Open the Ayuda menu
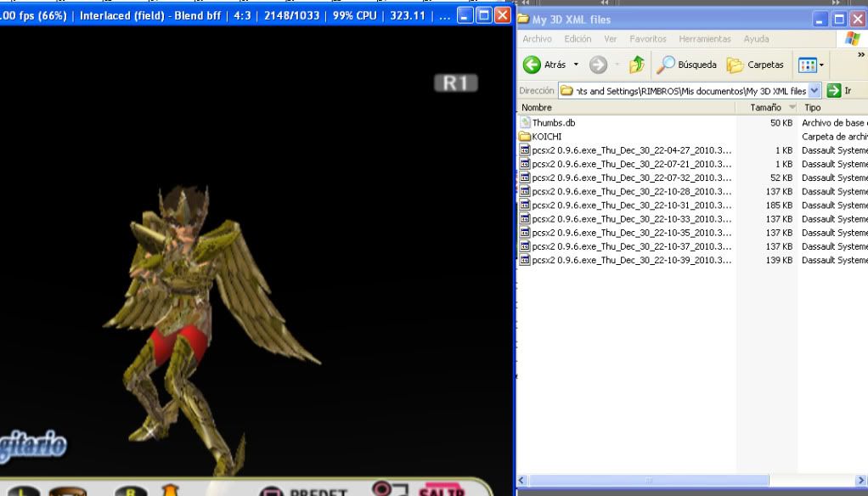The width and height of the screenshot is (868, 496). point(756,39)
